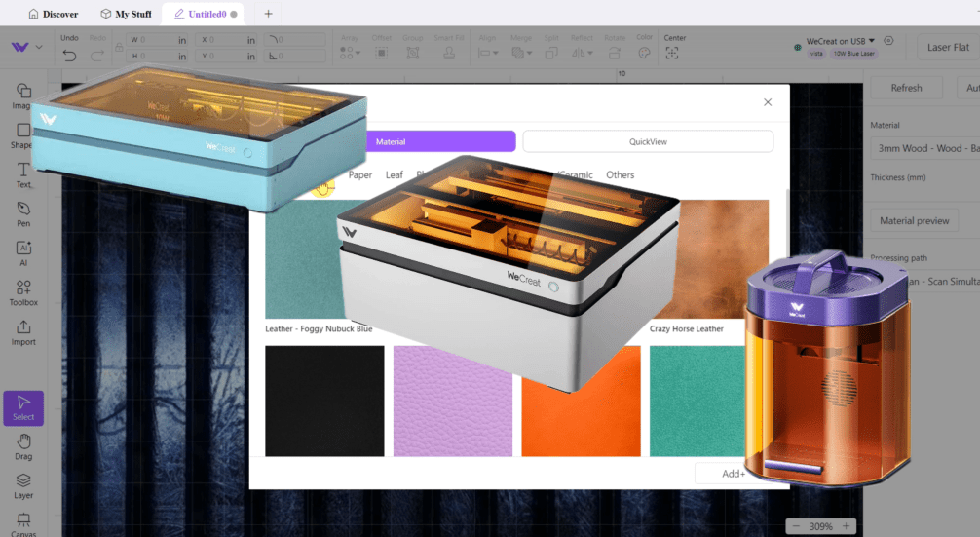Open the My Stuff tab

click(126, 14)
